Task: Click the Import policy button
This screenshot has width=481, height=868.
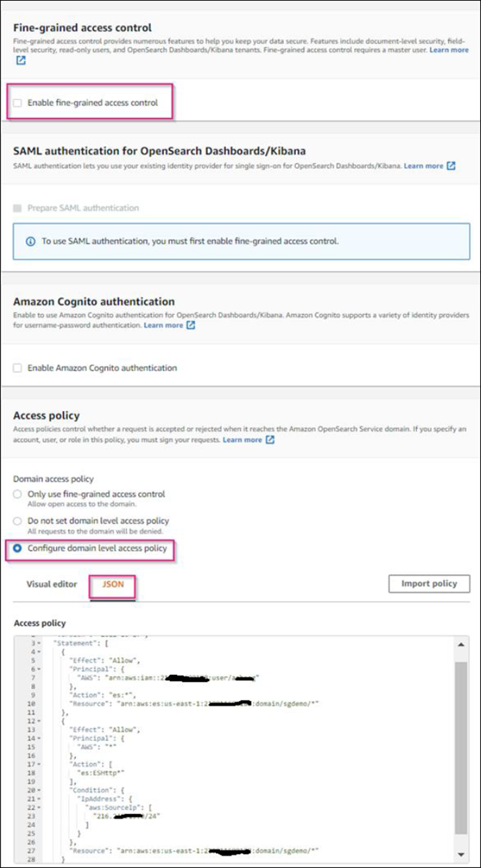Action: (429, 583)
